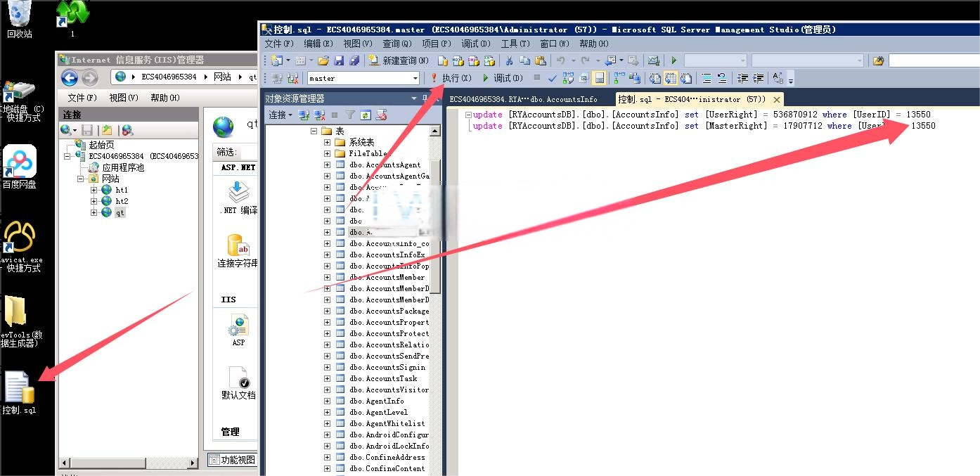Viewport: 980px width, 476px height.
Task: Open the 窗口(W) menu in SSMS
Action: pos(555,44)
